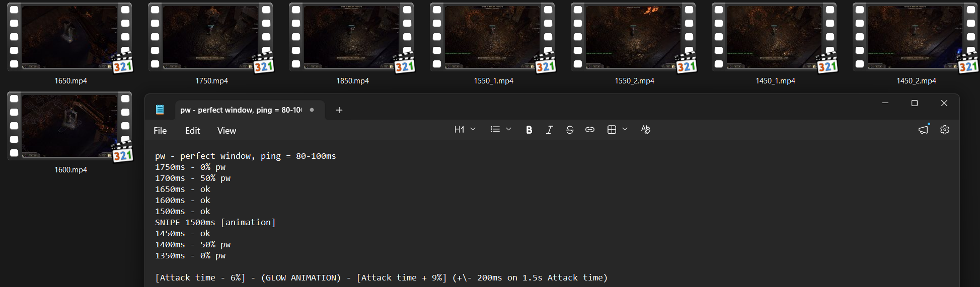Viewport: 980px width, 287px height.
Task: Open the View menu
Action: pos(227,131)
